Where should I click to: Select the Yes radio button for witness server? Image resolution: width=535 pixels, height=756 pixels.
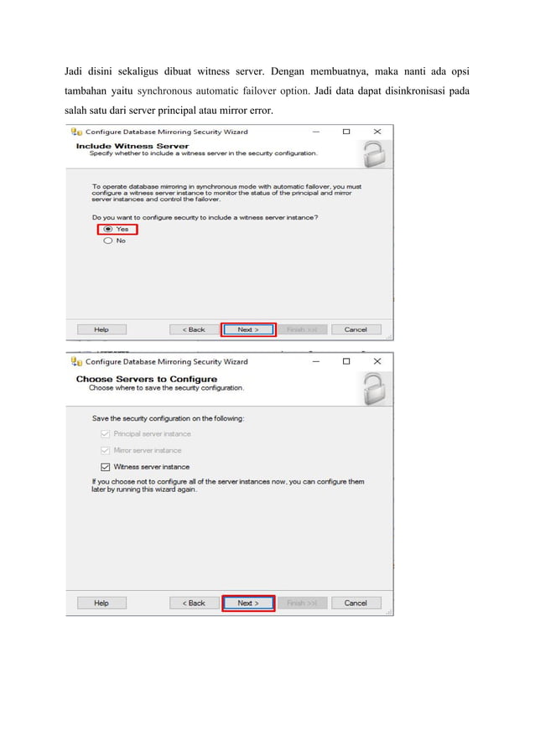108,229
